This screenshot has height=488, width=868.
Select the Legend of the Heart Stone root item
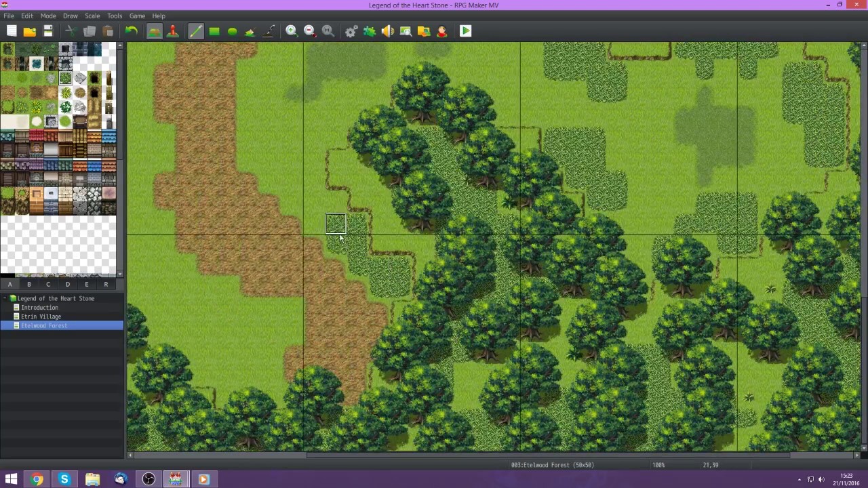pos(56,298)
